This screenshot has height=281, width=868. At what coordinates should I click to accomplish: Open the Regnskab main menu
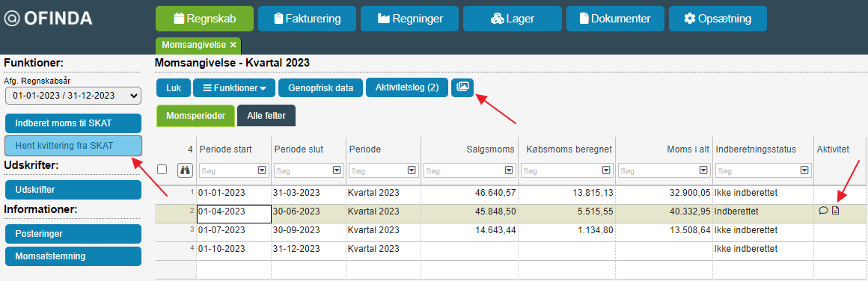click(x=204, y=19)
